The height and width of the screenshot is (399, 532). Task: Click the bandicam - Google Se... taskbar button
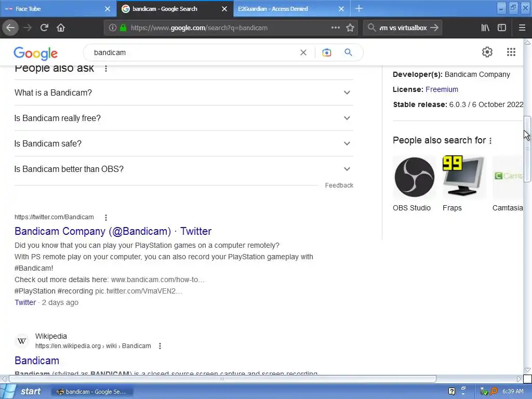tap(91, 392)
